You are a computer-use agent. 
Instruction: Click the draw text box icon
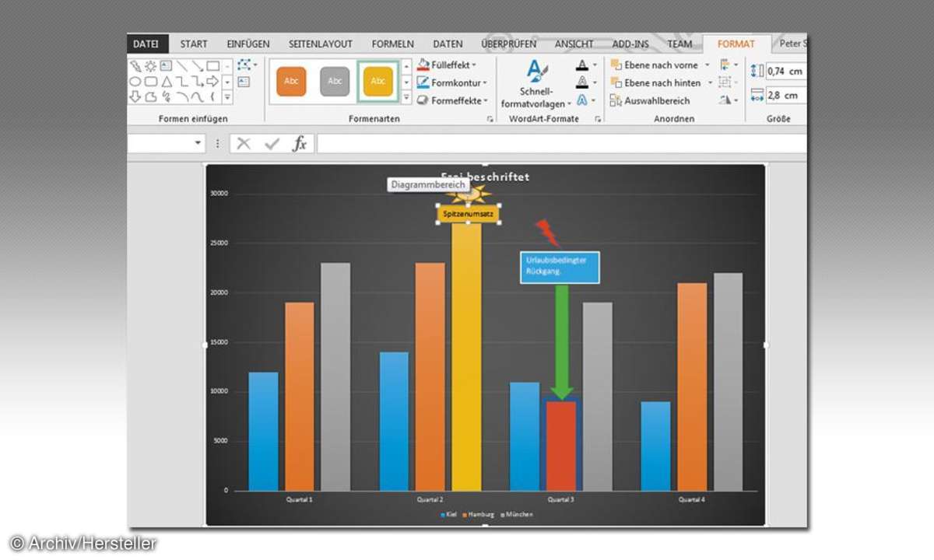tap(244, 81)
